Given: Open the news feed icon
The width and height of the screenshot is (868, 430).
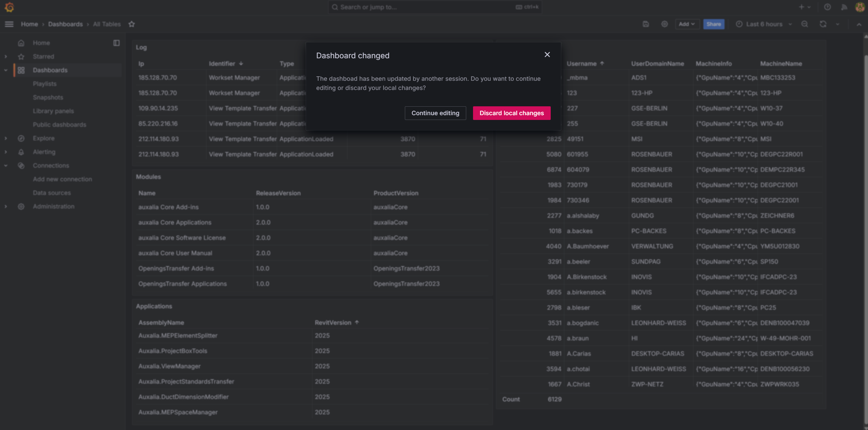Looking at the screenshot, I should point(844,7).
